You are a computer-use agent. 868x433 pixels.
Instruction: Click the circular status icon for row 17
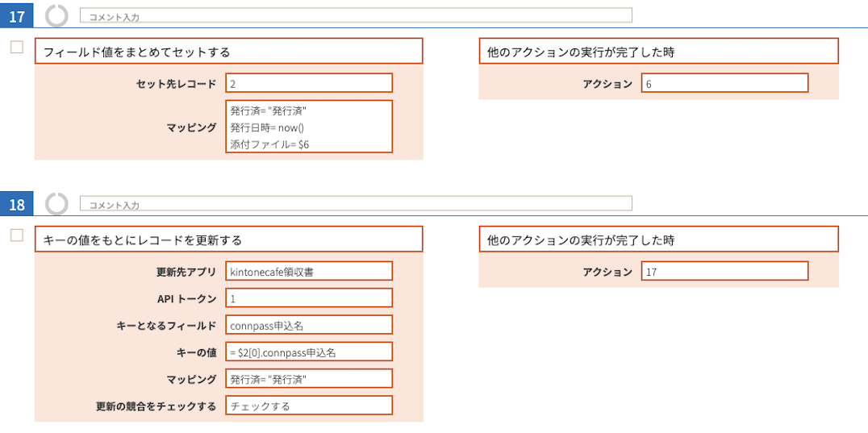click(x=56, y=15)
